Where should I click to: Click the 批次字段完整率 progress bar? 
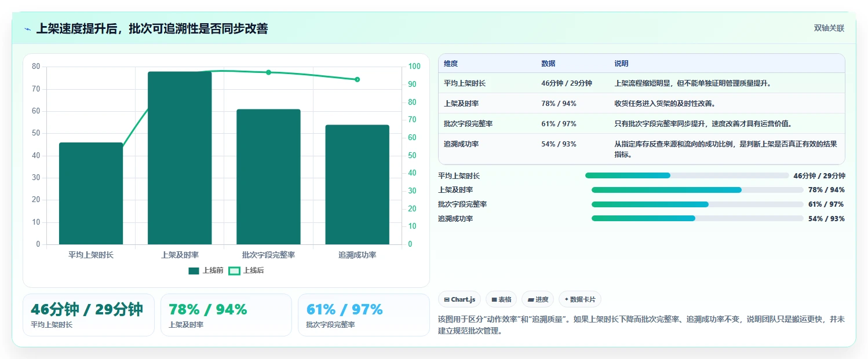(x=697, y=204)
